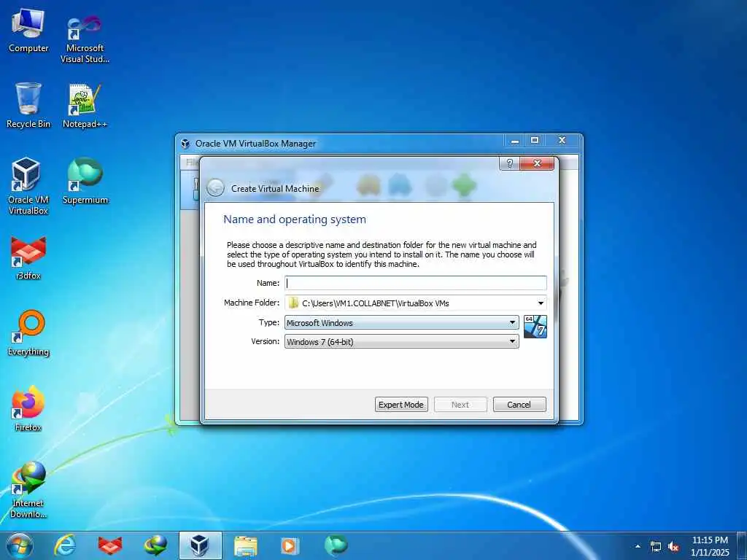Expand the Machine Folder dropdown
Viewport: 747px width, 560px height.
pos(541,303)
